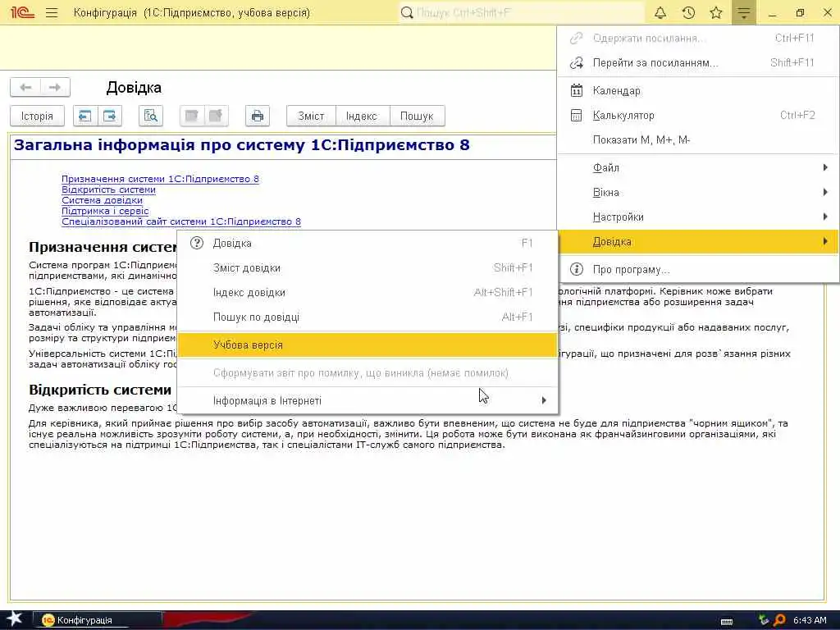
Task: Select Перейти за посиланням menu item
Action: coord(698,62)
